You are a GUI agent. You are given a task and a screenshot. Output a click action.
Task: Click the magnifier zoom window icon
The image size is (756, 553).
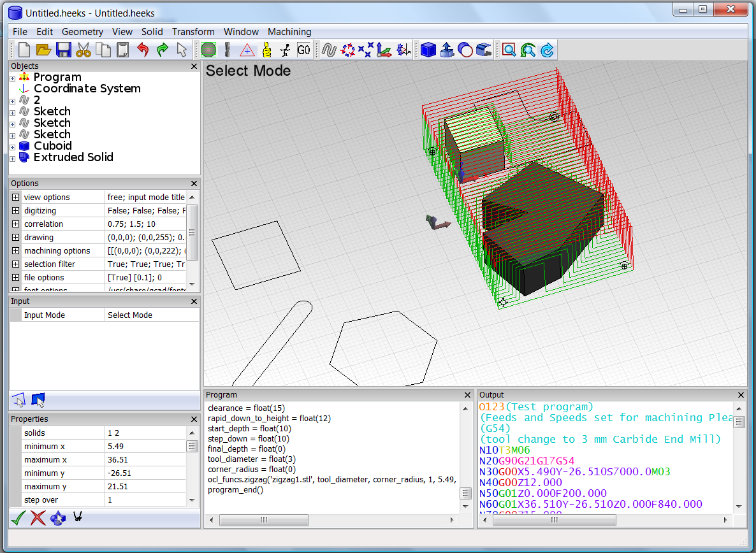point(509,50)
